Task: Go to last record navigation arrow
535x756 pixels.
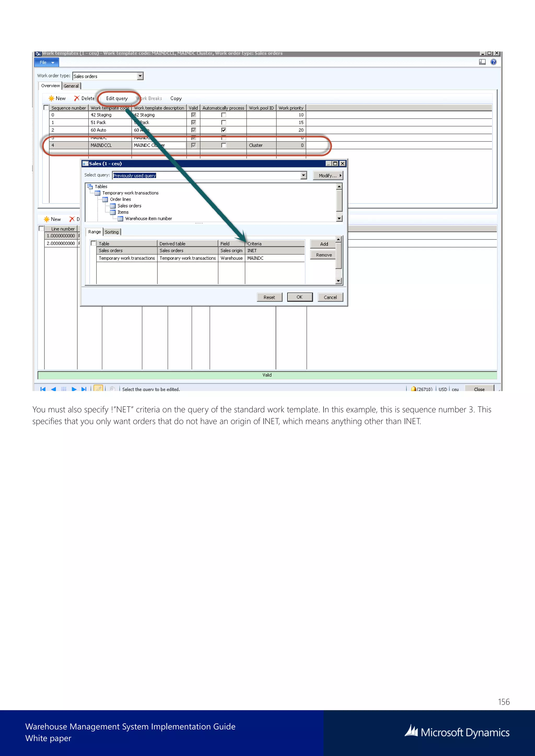Action: click(84, 389)
